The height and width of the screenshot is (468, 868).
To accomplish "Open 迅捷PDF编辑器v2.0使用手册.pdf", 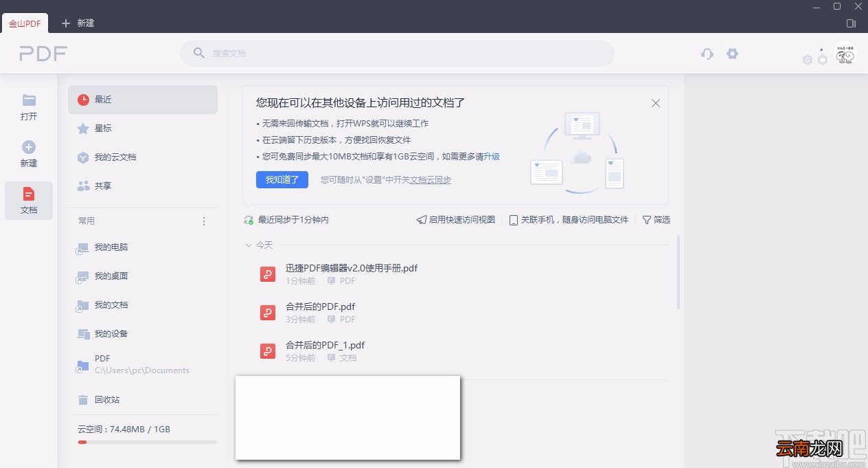I will 352,268.
